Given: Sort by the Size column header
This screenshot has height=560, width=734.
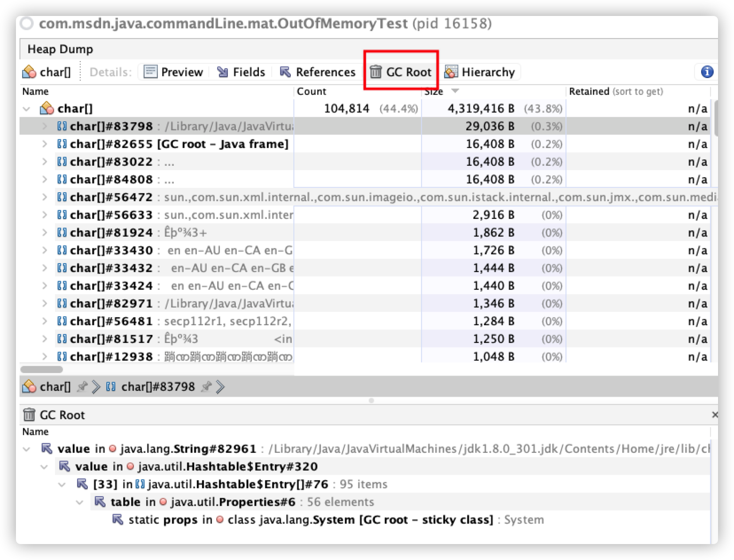Looking at the screenshot, I should tap(434, 92).
